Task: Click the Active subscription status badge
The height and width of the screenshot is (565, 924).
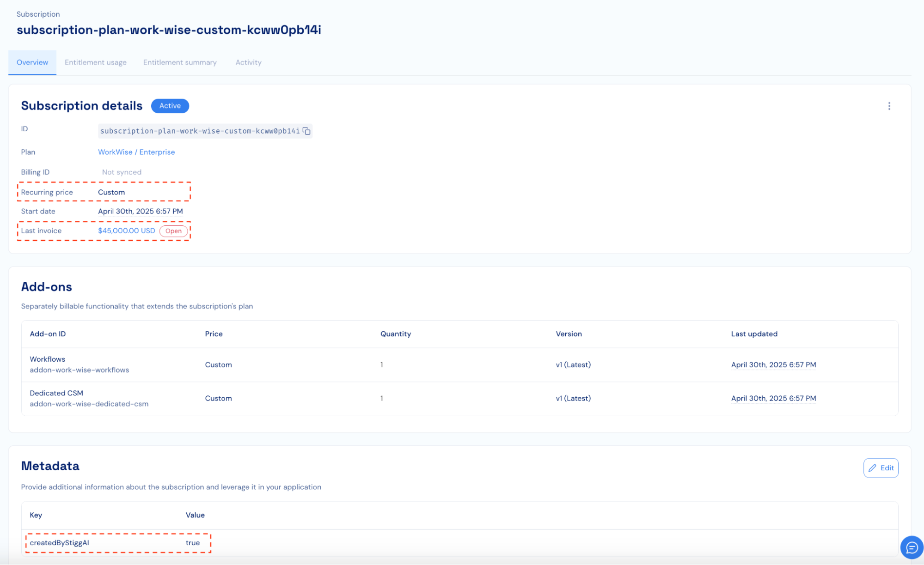Action: coord(170,106)
